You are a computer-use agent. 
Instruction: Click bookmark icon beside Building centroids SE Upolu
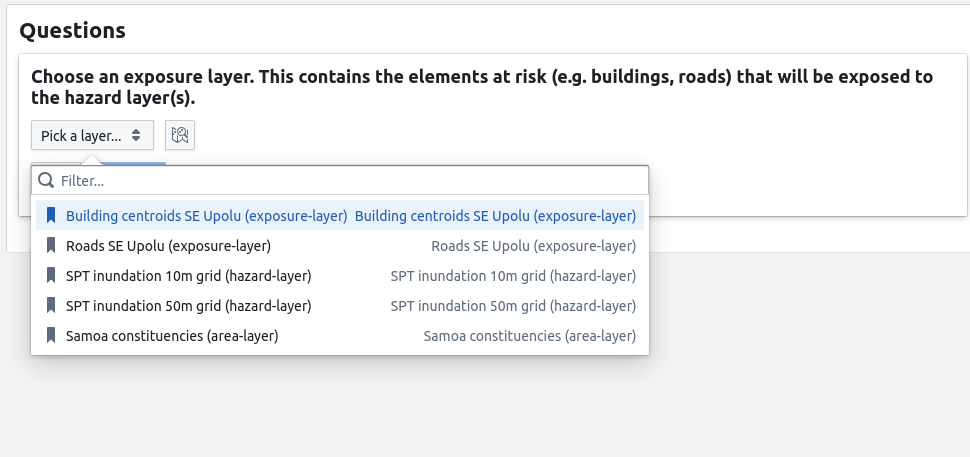pyautogui.click(x=51, y=216)
